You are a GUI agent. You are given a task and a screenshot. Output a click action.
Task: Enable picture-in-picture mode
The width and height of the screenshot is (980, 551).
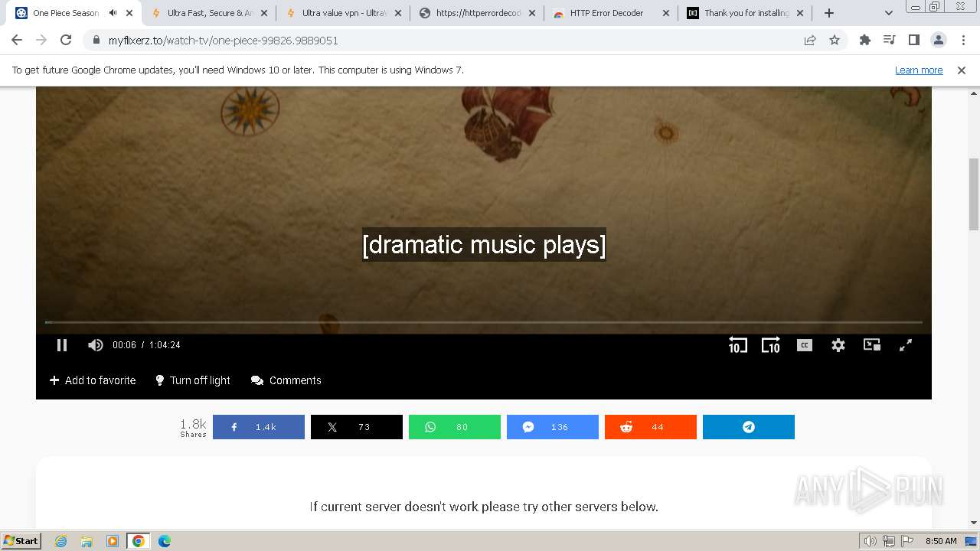click(x=872, y=345)
